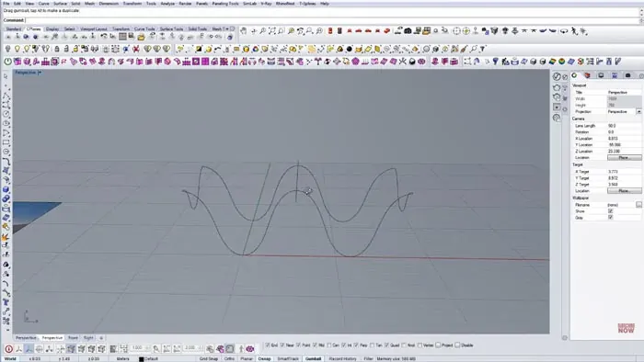Check the Disable osnap checkbox

tap(457, 345)
